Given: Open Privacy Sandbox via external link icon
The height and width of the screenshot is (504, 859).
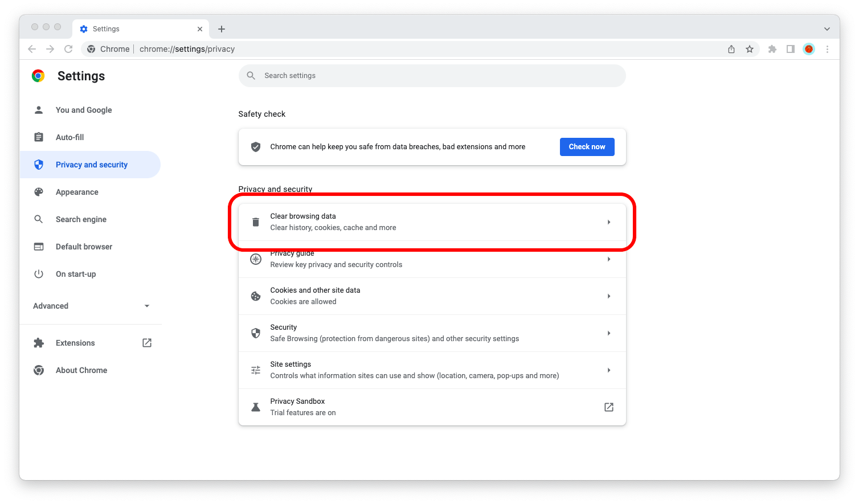Looking at the screenshot, I should tap(608, 407).
